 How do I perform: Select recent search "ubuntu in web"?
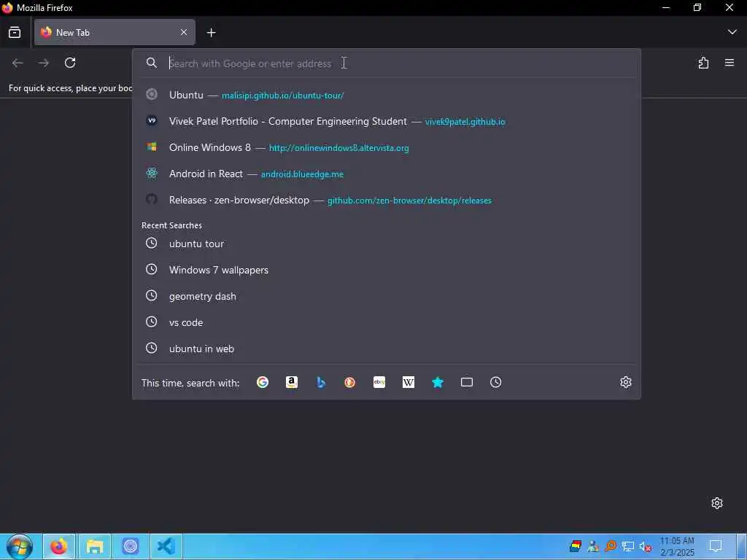click(x=388, y=349)
